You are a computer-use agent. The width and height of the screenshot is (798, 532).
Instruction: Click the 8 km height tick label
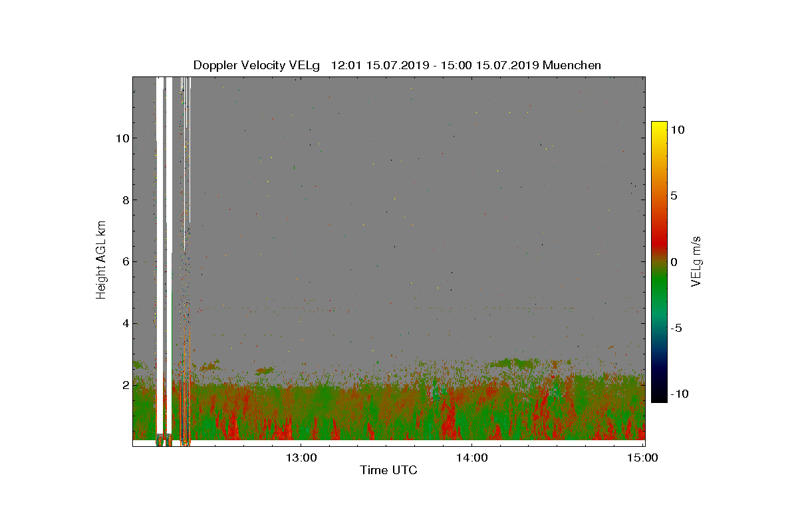pos(125,200)
